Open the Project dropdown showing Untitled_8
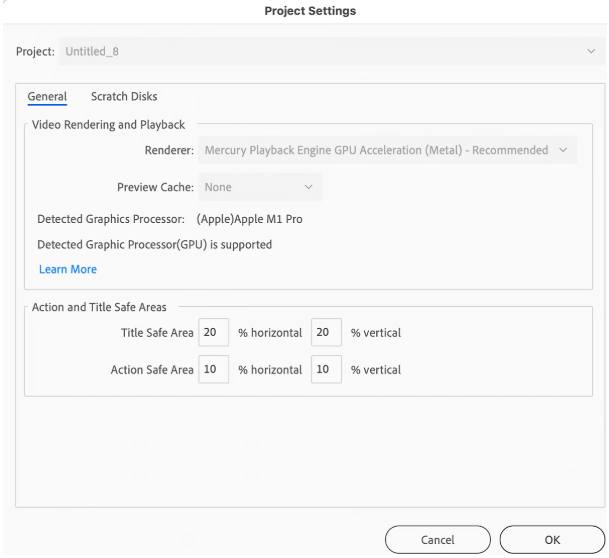 tap(320, 51)
